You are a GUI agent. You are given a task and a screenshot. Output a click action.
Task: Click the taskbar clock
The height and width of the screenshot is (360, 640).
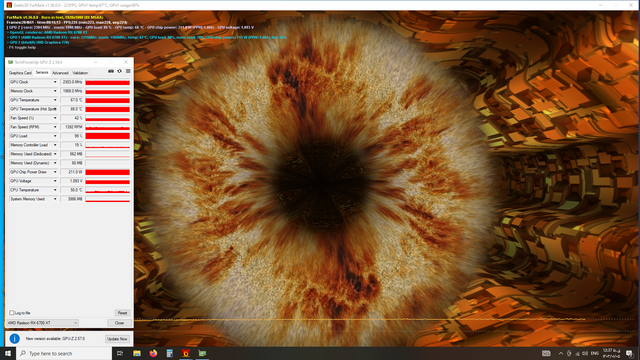click(x=611, y=353)
